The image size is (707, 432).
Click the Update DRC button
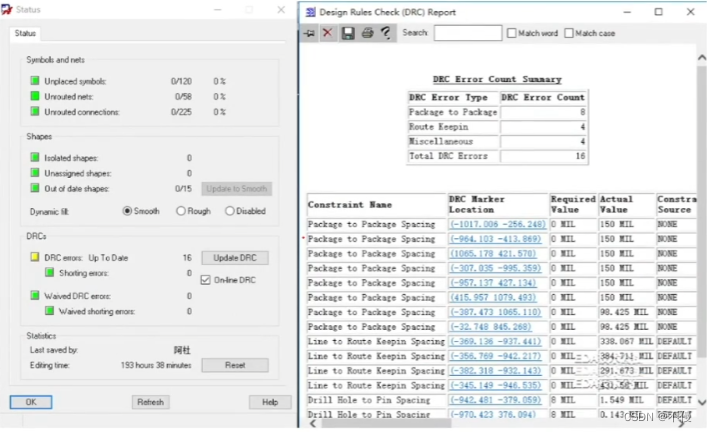tap(235, 257)
